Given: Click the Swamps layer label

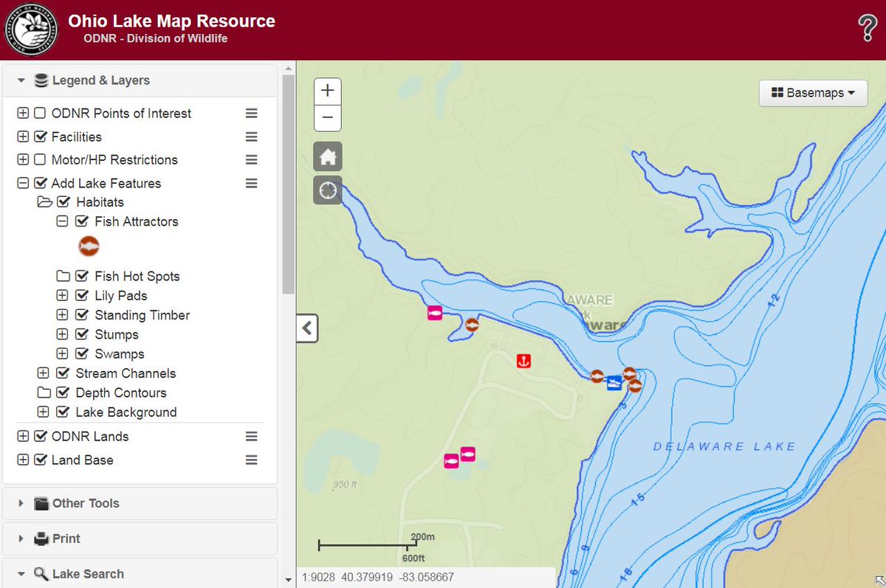Looking at the screenshot, I should pos(120,354).
